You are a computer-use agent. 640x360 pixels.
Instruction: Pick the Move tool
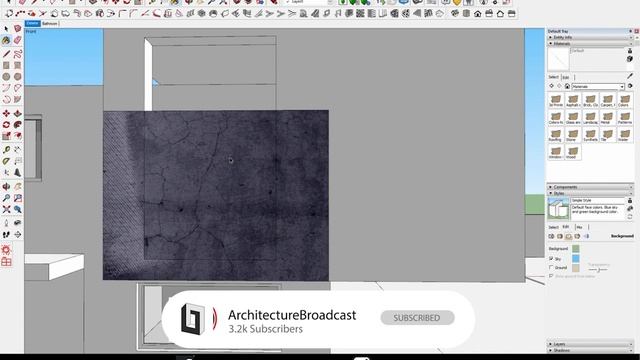pos(6,113)
